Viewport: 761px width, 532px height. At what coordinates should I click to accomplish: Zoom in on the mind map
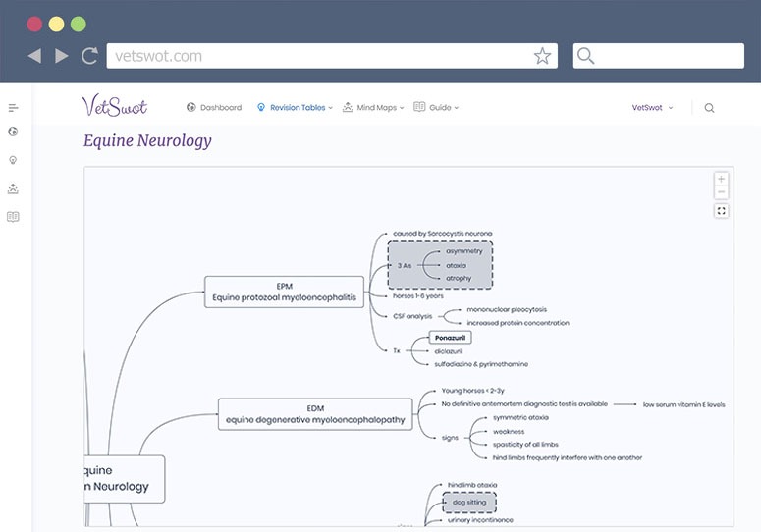tap(722, 180)
